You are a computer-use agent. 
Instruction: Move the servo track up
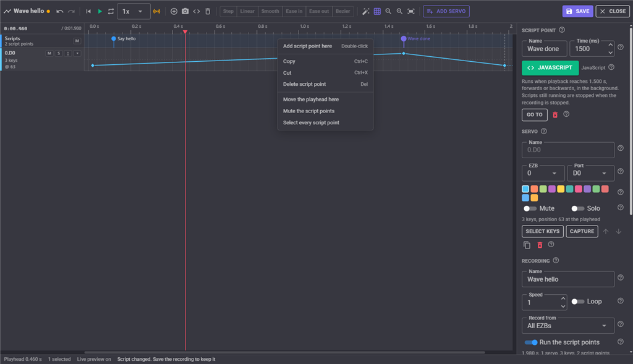[x=606, y=231]
